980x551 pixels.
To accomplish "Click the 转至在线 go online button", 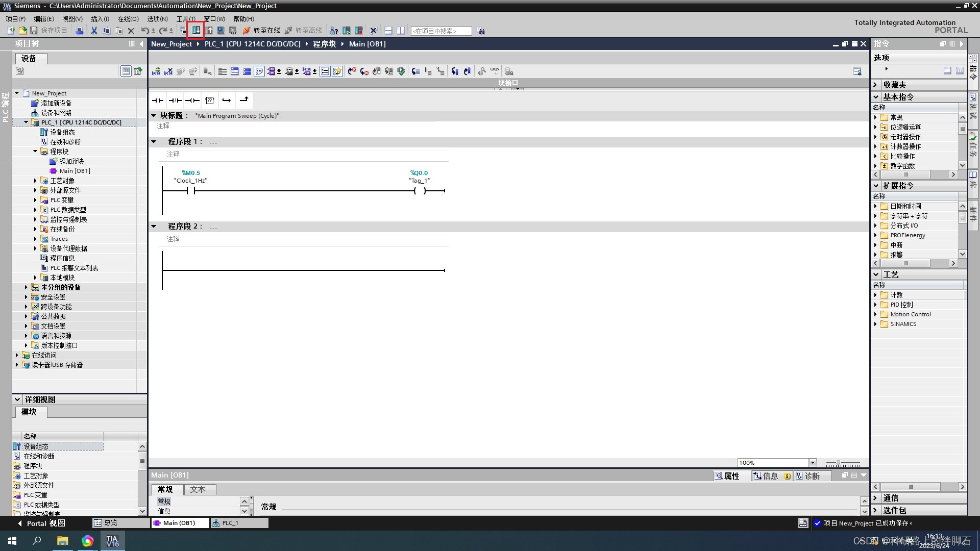I will tap(261, 31).
